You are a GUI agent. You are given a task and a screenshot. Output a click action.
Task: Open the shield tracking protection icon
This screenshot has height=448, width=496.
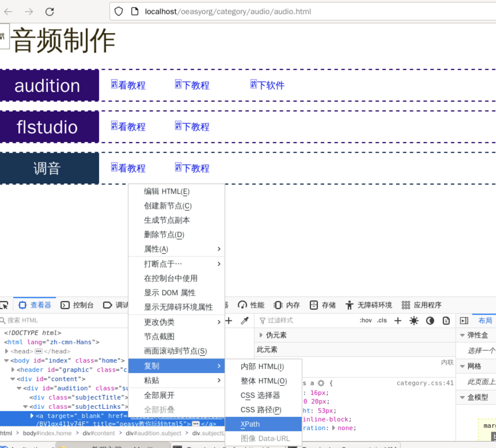click(119, 11)
